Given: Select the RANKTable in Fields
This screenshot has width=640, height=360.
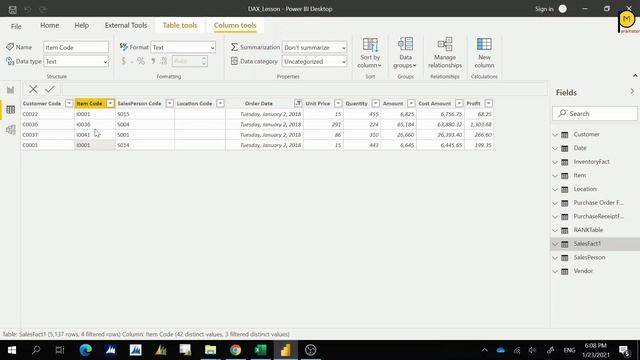Looking at the screenshot, I should pos(588,230).
